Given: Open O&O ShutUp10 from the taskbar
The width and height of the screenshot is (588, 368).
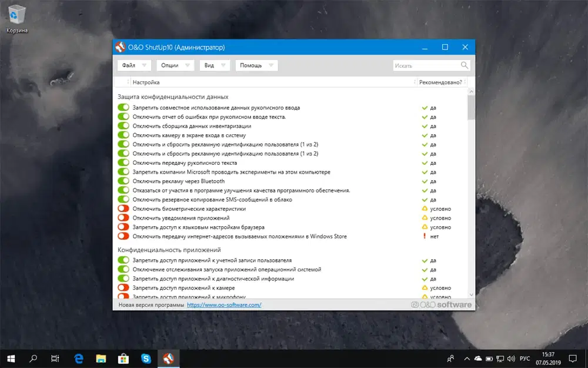Looking at the screenshot, I should (168, 358).
